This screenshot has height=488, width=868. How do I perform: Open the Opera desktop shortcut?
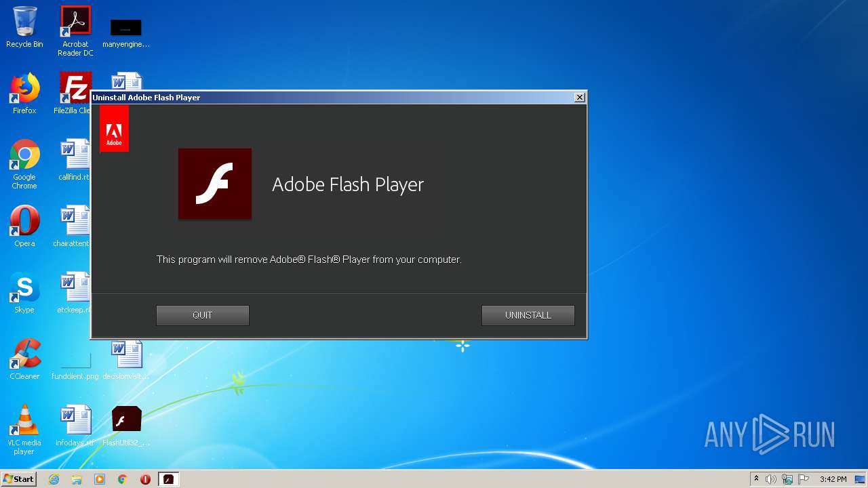point(24,226)
